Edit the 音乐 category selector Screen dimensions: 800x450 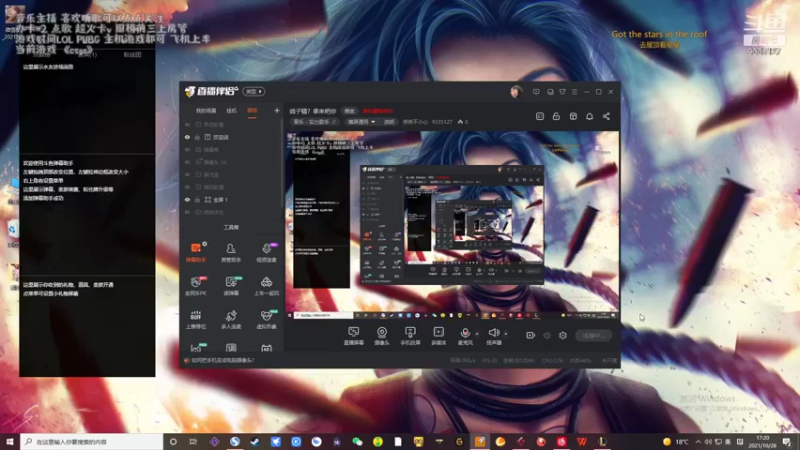(x=314, y=122)
